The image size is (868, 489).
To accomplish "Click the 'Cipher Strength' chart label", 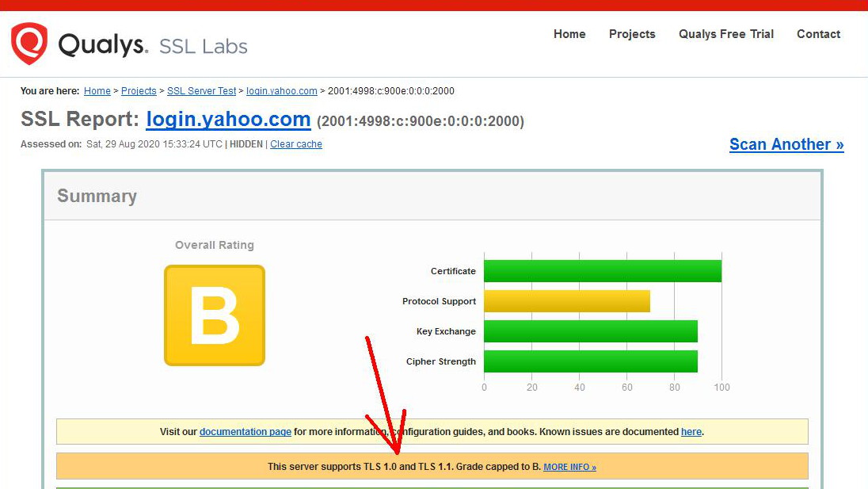I will (440, 361).
